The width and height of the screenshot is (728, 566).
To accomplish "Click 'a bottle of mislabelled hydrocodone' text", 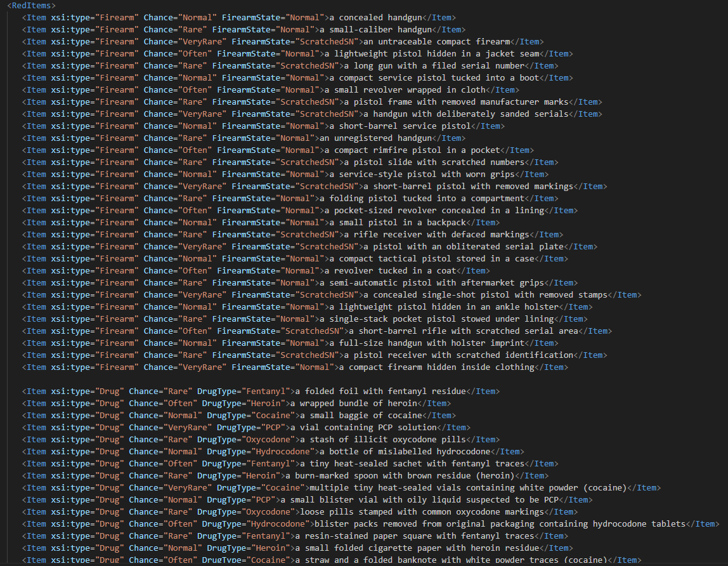I will [x=405, y=452].
